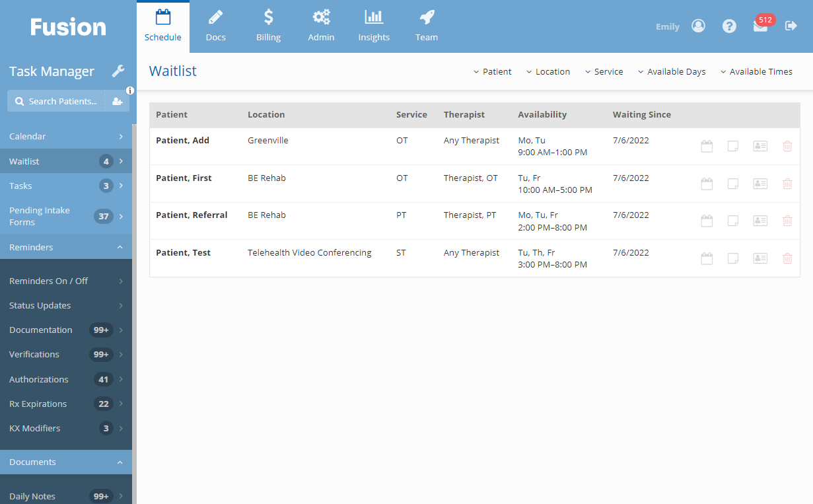
Task: Expand the Available Times filter dropdown
Action: point(756,71)
